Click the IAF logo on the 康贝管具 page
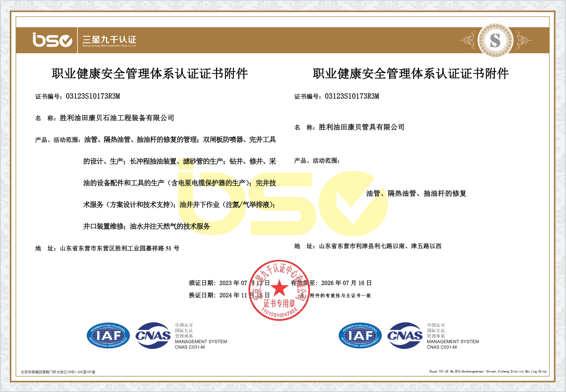Viewport: 566px width, 392px height. [360, 336]
